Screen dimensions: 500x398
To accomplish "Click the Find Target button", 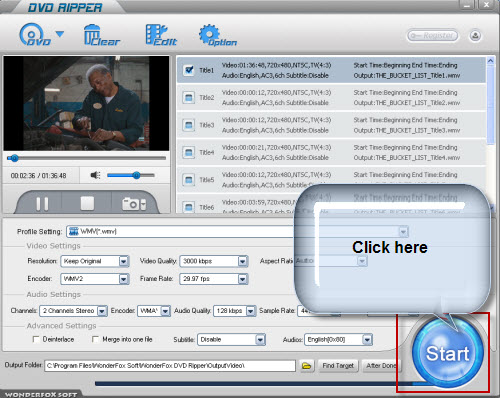I will click(x=338, y=366).
